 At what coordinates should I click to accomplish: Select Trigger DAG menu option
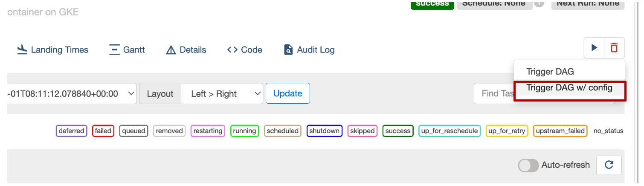(x=550, y=71)
